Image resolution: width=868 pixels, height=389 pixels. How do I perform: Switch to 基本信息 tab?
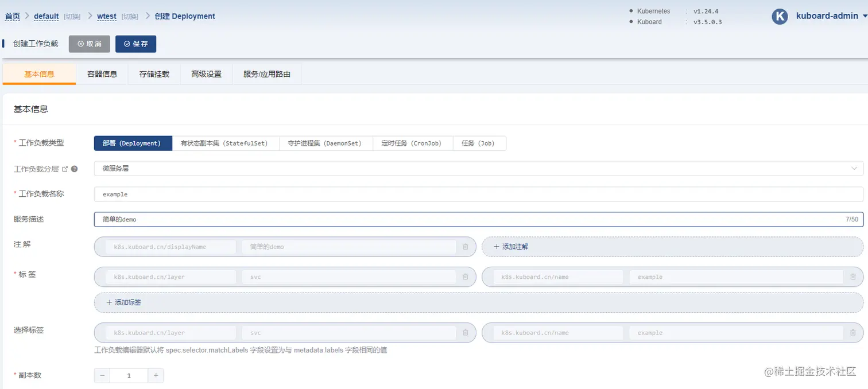(x=39, y=74)
